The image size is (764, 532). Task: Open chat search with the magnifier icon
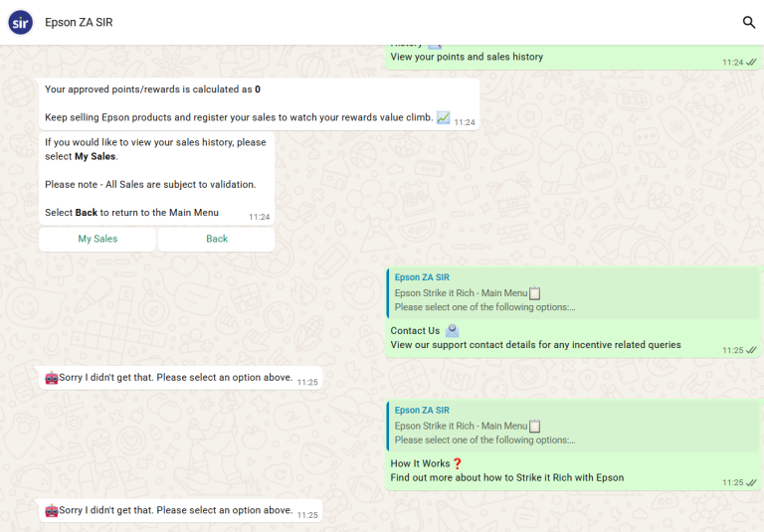pos(749,22)
